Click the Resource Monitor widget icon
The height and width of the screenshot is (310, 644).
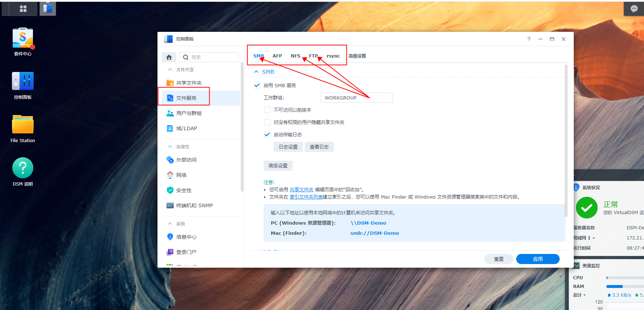pos(576,266)
